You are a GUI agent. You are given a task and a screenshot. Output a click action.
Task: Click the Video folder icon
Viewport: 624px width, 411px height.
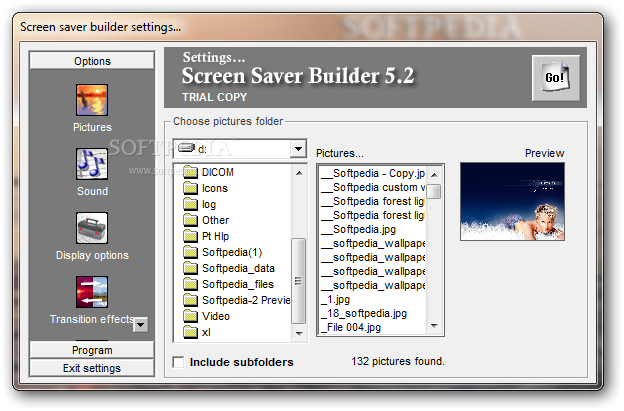[191, 316]
